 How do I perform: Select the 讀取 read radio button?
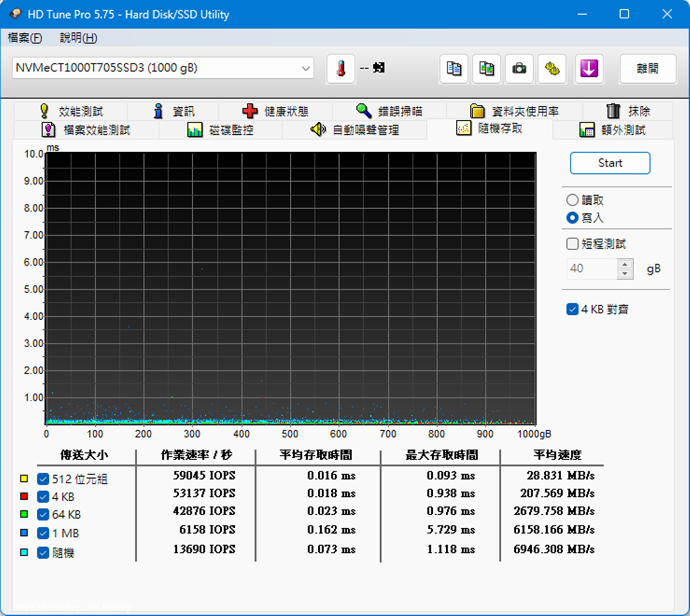(x=572, y=200)
